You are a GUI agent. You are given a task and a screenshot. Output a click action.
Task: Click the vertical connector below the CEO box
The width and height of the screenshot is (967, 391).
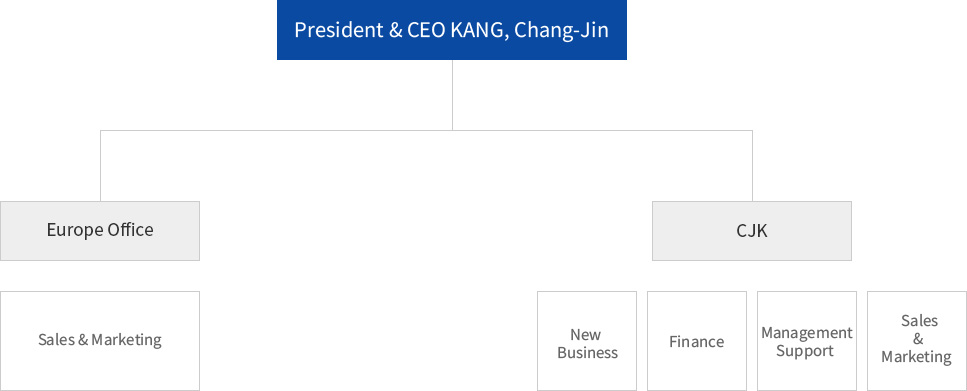pos(452,95)
